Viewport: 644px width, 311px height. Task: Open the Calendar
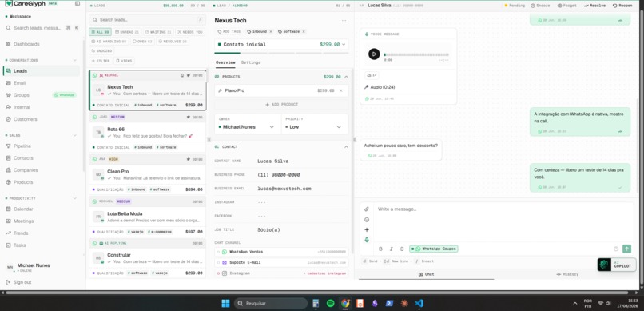[x=23, y=209]
